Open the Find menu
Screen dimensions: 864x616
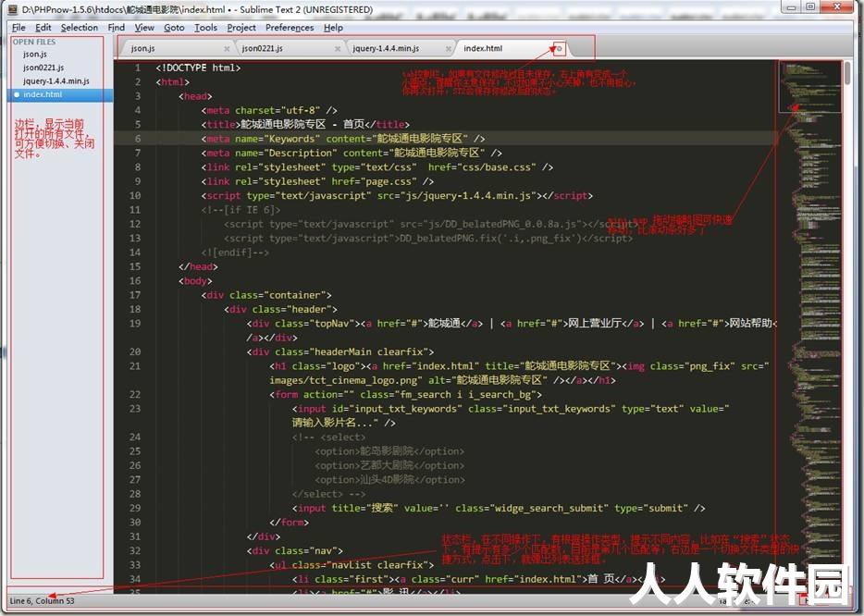pyautogui.click(x=116, y=28)
